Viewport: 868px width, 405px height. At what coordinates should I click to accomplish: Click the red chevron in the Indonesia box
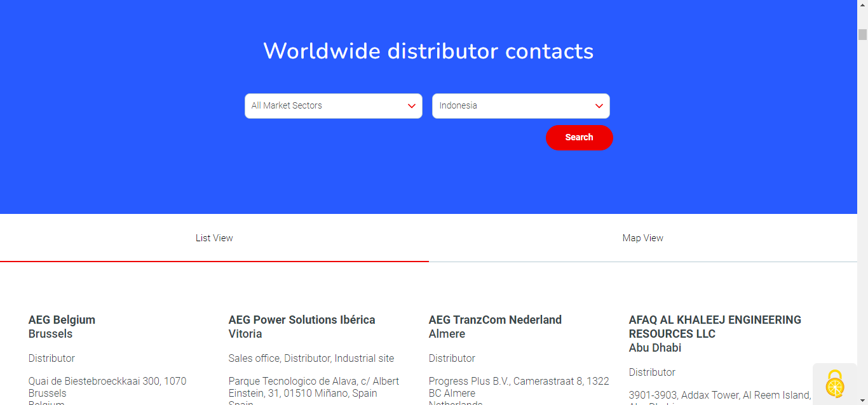599,106
